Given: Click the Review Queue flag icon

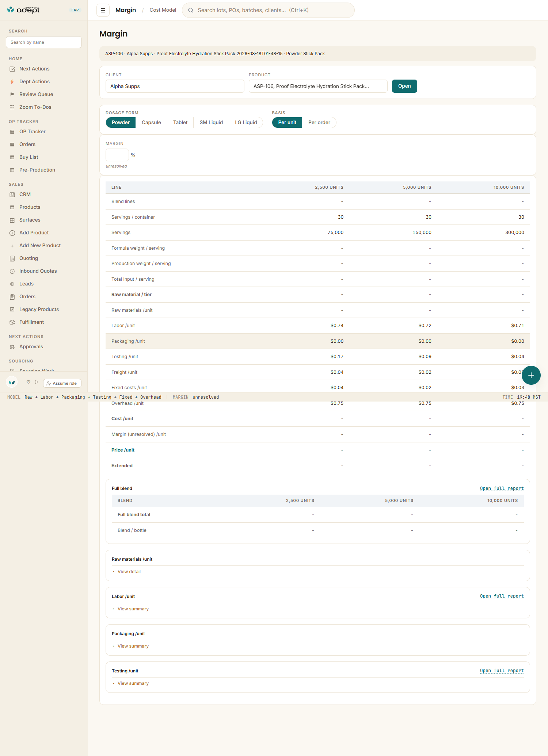Looking at the screenshot, I should point(12,95).
